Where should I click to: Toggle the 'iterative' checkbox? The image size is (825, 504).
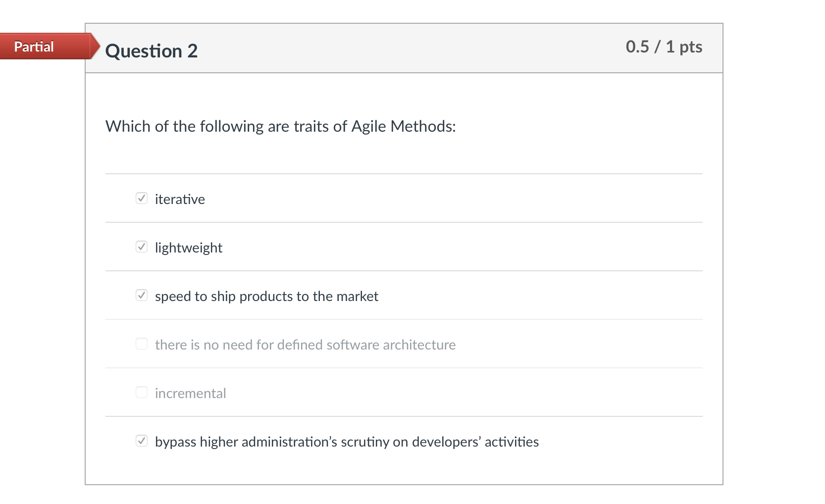pos(142,199)
